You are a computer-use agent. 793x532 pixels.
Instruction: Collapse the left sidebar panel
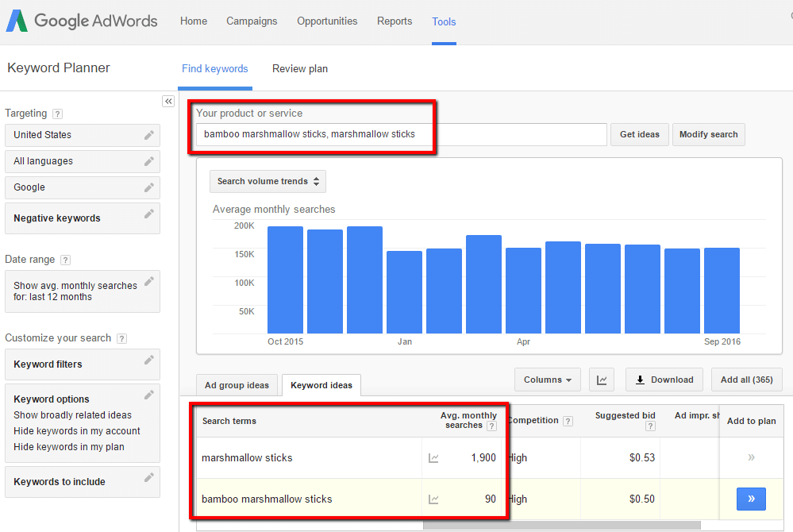coord(168,101)
